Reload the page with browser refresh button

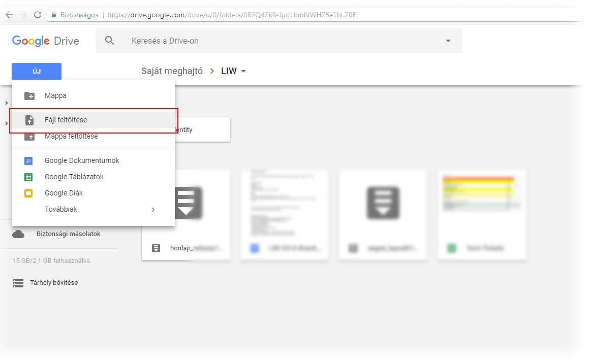tap(37, 15)
